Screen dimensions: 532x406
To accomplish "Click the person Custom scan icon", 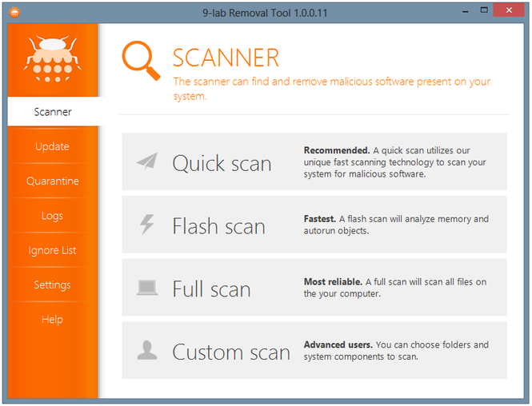I will tap(147, 350).
